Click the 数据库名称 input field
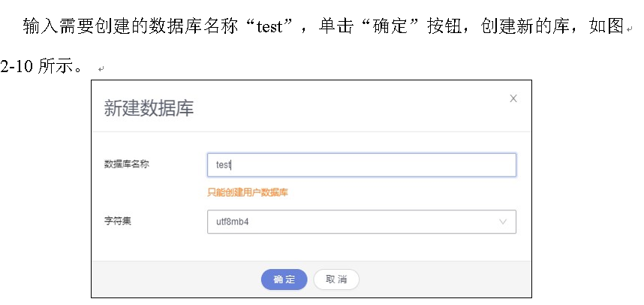 click(x=361, y=165)
